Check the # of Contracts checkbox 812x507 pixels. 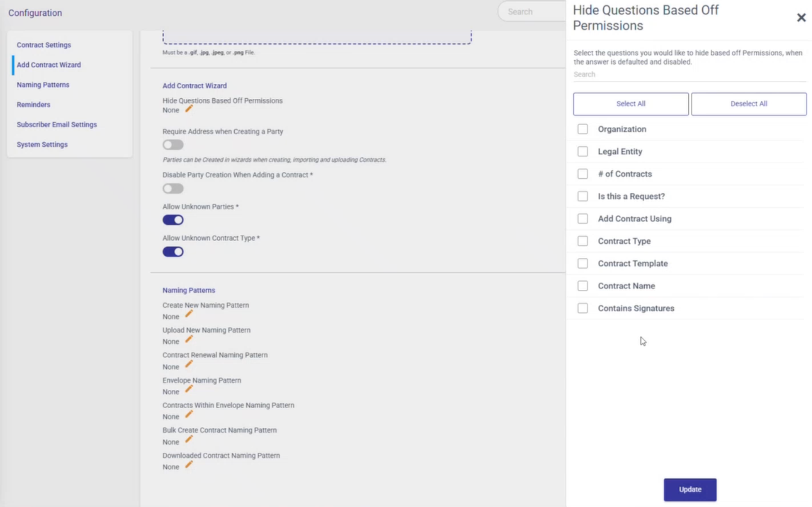[582, 174]
